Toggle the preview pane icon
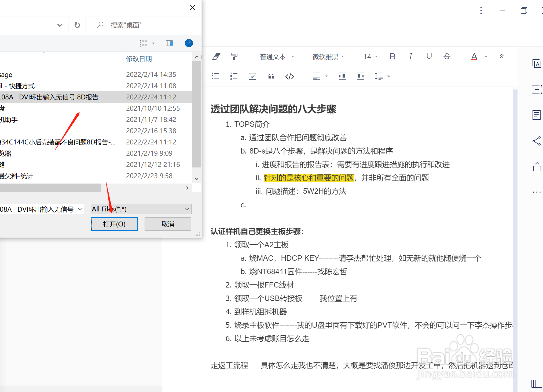Image resolution: width=543 pixels, height=392 pixels. (x=170, y=43)
